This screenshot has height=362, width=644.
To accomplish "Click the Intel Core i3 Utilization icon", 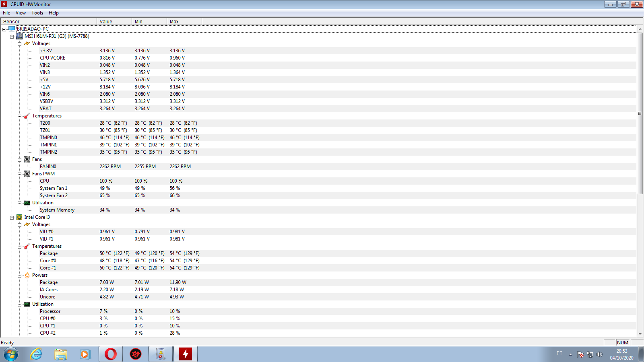I will [27, 304].
